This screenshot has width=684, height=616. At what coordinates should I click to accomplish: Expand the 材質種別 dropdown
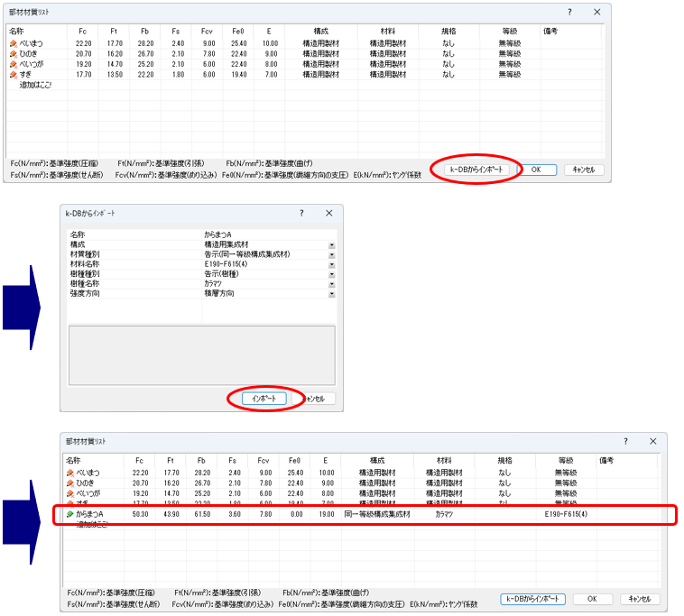coord(331,254)
